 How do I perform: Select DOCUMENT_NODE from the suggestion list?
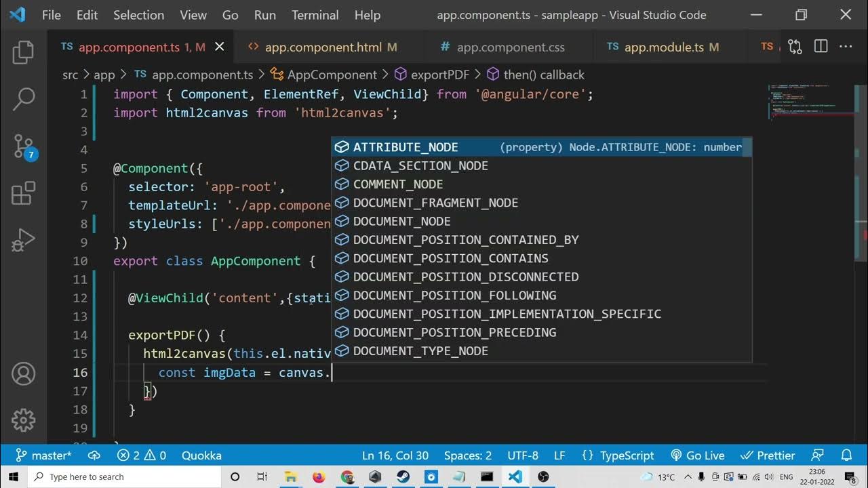point(401,222)
